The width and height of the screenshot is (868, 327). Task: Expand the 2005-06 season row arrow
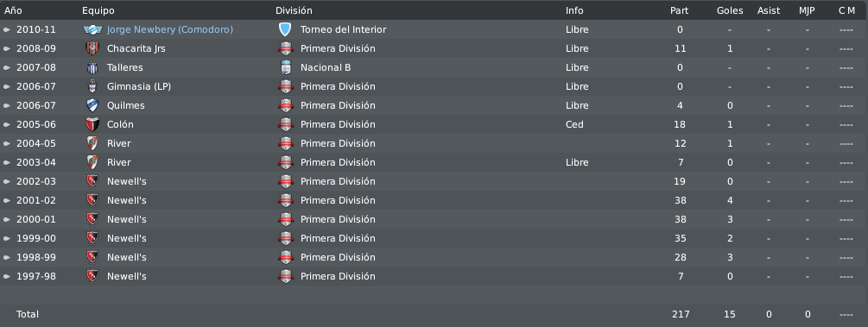7,124
